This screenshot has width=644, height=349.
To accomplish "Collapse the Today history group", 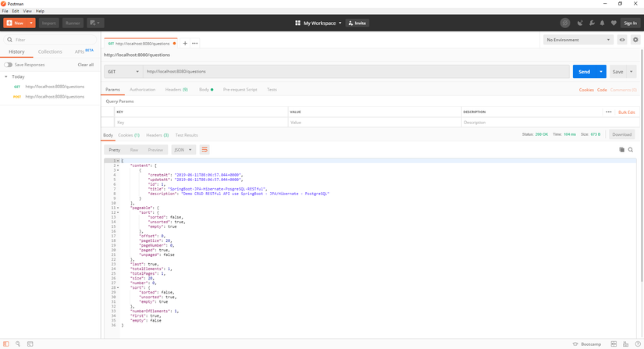I will [x=5, y=77].
